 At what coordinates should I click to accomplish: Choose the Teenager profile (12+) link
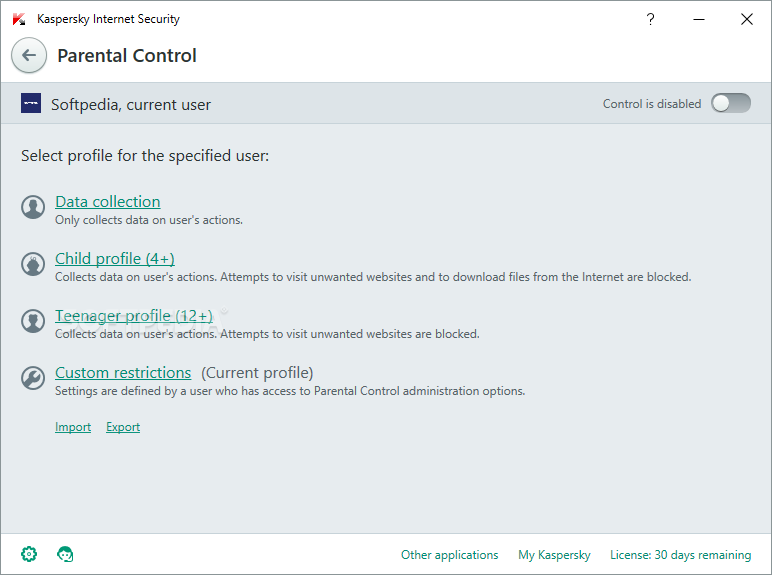pyautogui.click(x=133, y=316)
